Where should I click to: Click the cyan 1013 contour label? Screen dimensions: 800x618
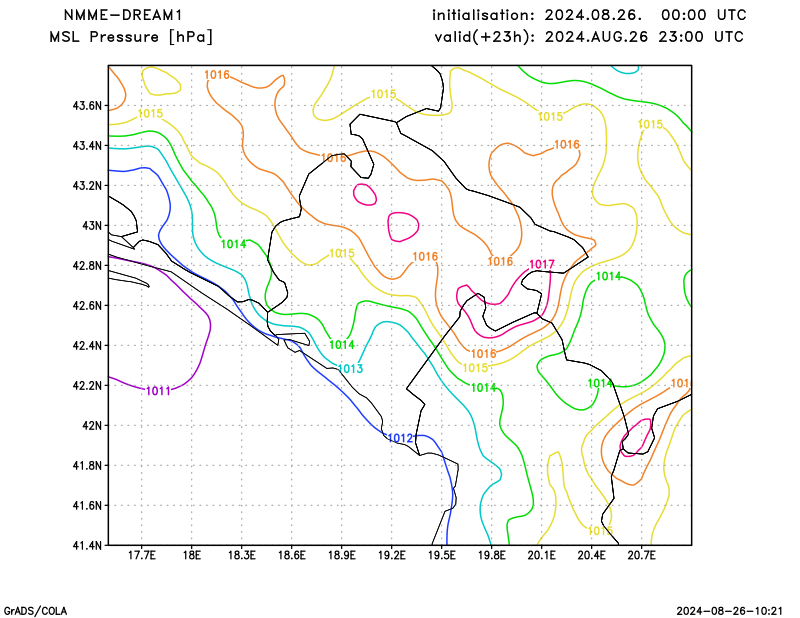coord(351,368)
